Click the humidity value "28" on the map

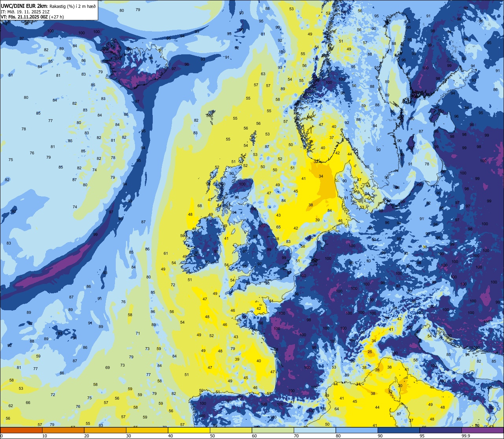pyautogui.click(x=377, y=370)
